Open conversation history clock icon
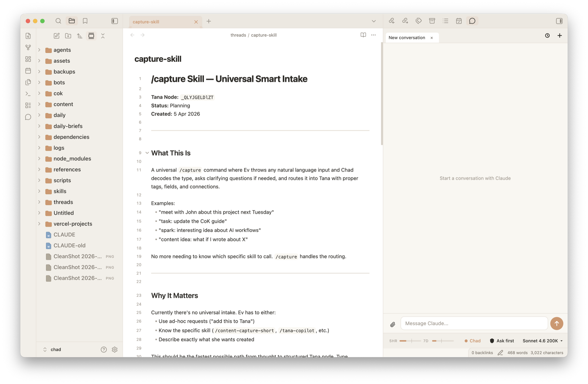The height and width of the screenshot is (384, 588). (x=547, y=36)
